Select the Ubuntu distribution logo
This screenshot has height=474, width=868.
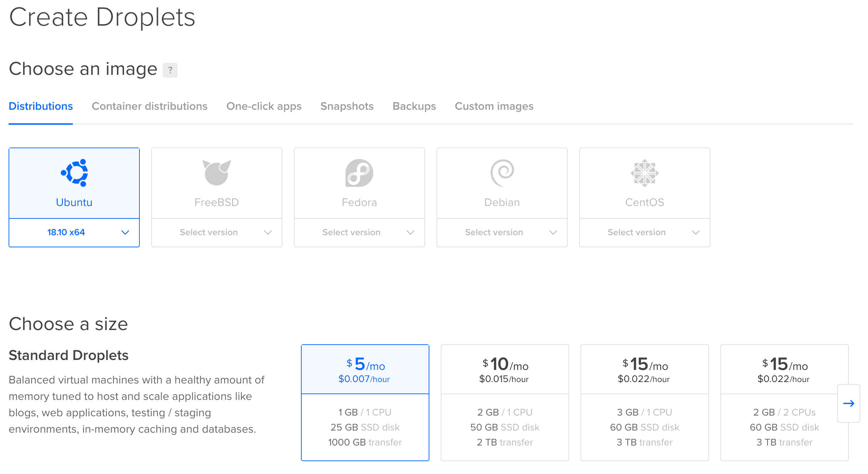pos(74,173)
